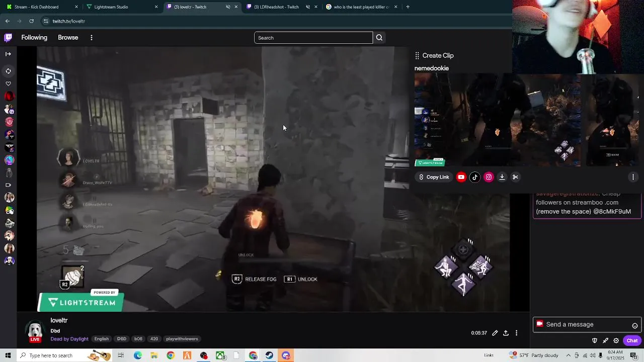Share clip to Instagram

pos(489,177)
